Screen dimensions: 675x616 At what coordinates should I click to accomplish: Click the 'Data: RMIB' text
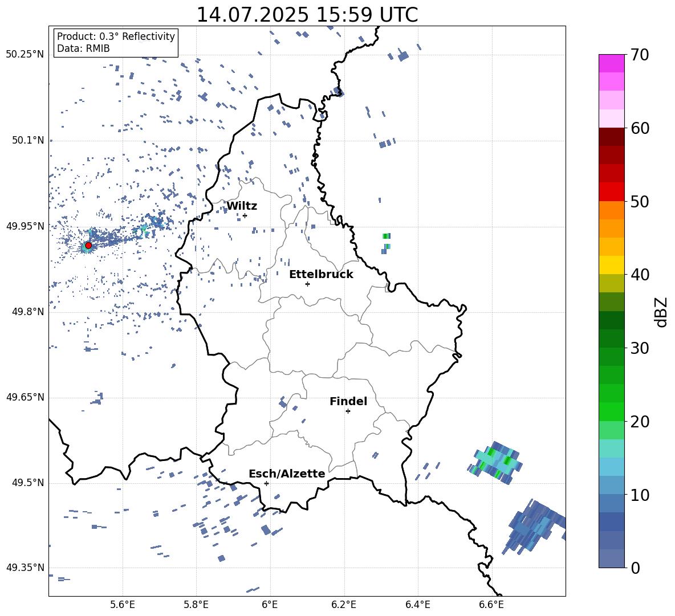click(83, 48)
